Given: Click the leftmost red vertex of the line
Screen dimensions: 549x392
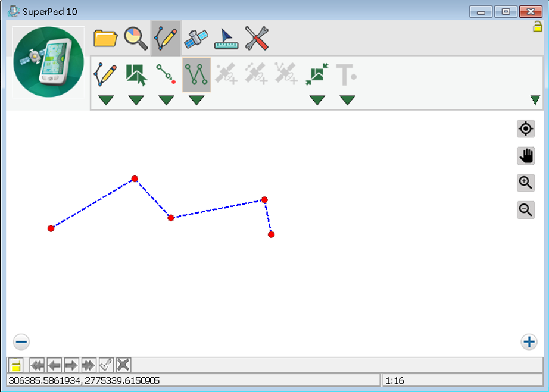Looking at the screenshot, I should [51, 228].
